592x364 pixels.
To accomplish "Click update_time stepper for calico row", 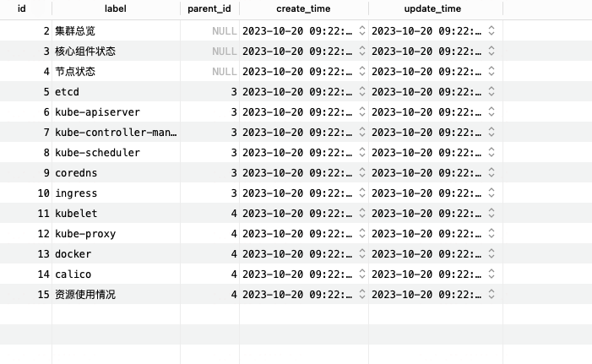I will point(492,274).
